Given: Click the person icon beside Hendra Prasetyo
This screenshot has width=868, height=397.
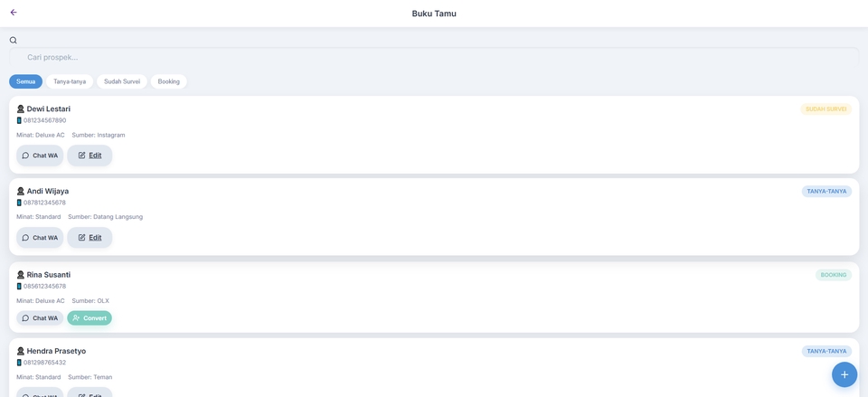Looking at the screenshot, I should pos(21,351).
